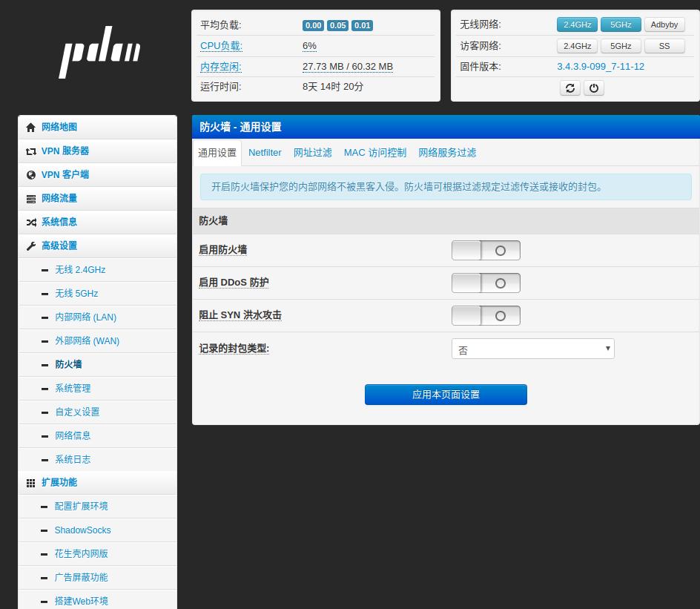700x609 pixels.
Task: Click the pdcn logo
Action: (x=99, y=52)
